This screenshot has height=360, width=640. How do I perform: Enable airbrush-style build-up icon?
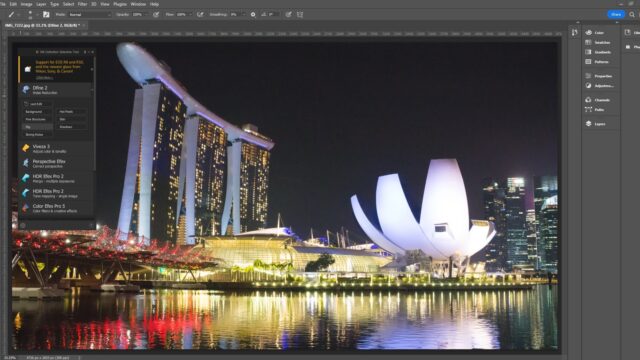pyautogui.click(x=200, y=14)
